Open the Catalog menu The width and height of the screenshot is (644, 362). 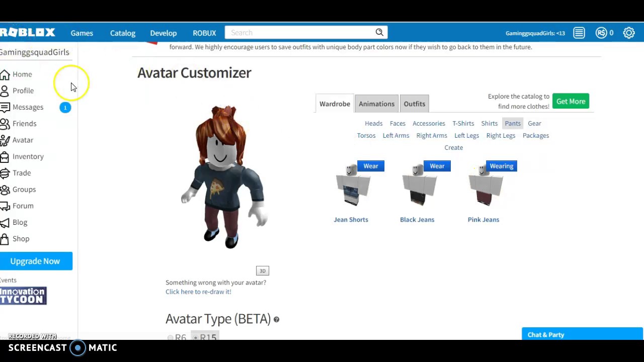click(x=123, y=33)
